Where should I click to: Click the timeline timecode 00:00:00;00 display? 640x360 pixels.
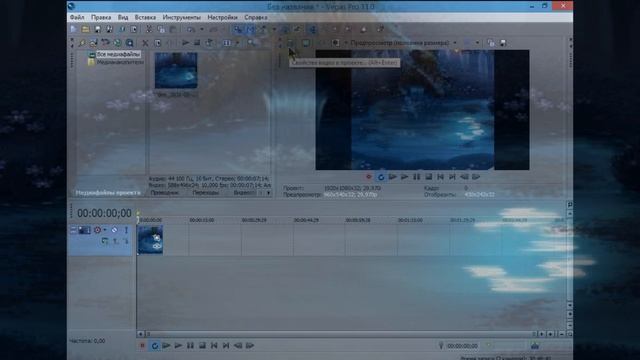[104, 213]
